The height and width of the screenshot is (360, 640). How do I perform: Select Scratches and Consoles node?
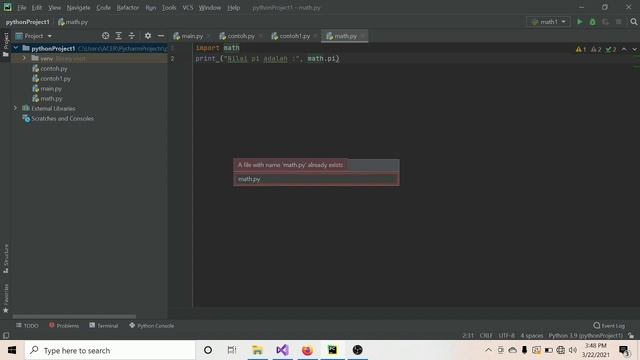[58, 118]
